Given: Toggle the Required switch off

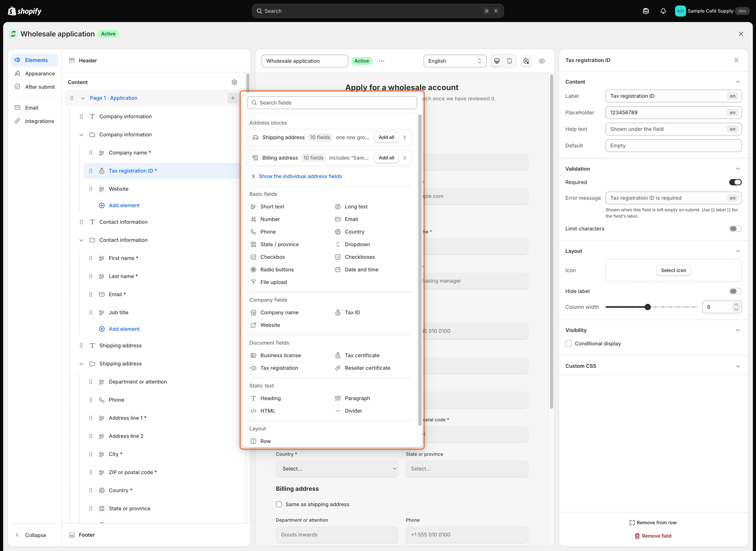Looking at the screenshot, I should click(x=735, y=182).
